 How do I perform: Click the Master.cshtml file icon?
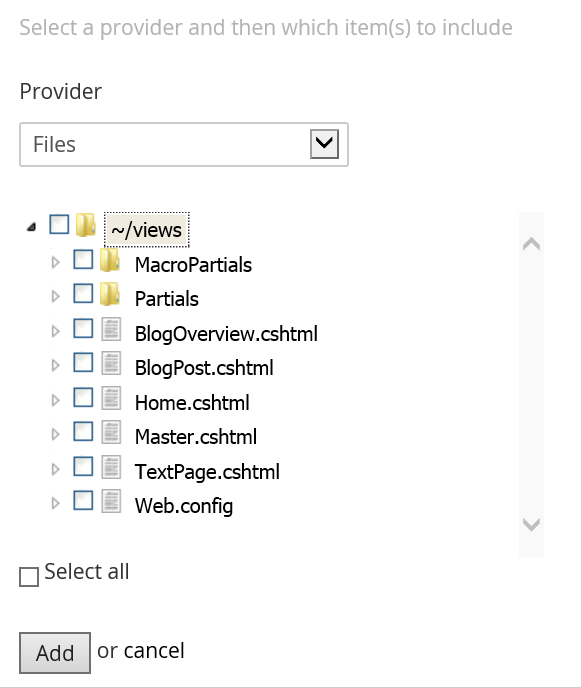click(x=111, y=432)
